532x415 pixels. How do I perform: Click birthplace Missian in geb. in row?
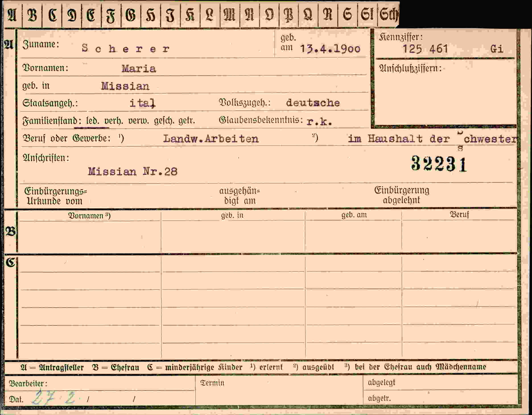[125, 86]
